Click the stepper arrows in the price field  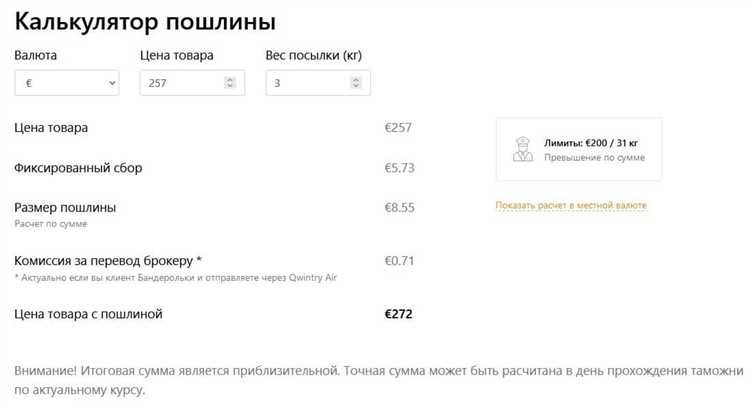point(230,84)
